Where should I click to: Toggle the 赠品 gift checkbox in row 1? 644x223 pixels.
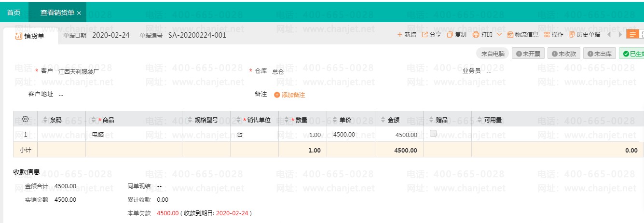[x=433, y=133]
